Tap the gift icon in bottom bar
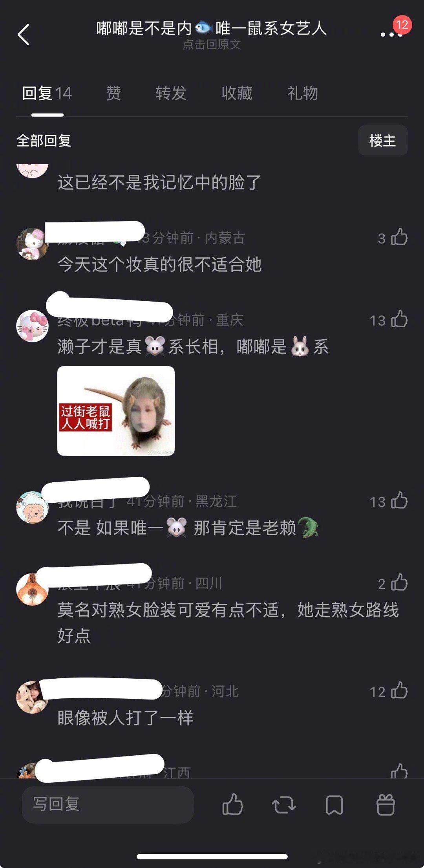The width and height of the screenshot is (424, 868). tap(386, 804)
